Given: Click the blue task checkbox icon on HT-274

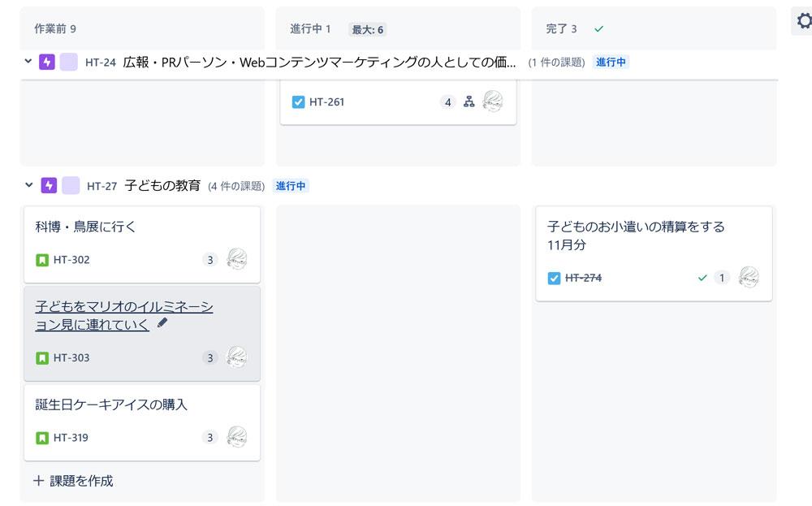Looking at the screenshot, I should pyautogui.click(x=554, y=279).
